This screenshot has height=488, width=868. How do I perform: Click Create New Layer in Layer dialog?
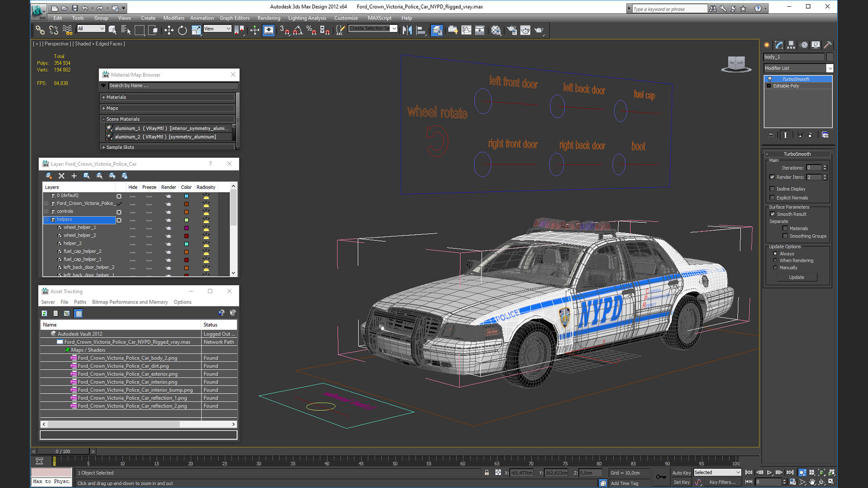(x=49, y=176)
